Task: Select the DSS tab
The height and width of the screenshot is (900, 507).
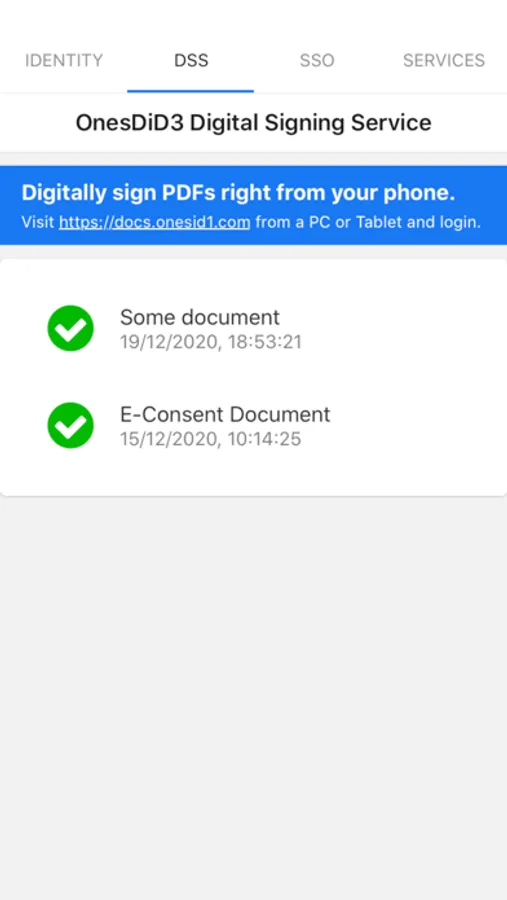Action: coord(191,60)
